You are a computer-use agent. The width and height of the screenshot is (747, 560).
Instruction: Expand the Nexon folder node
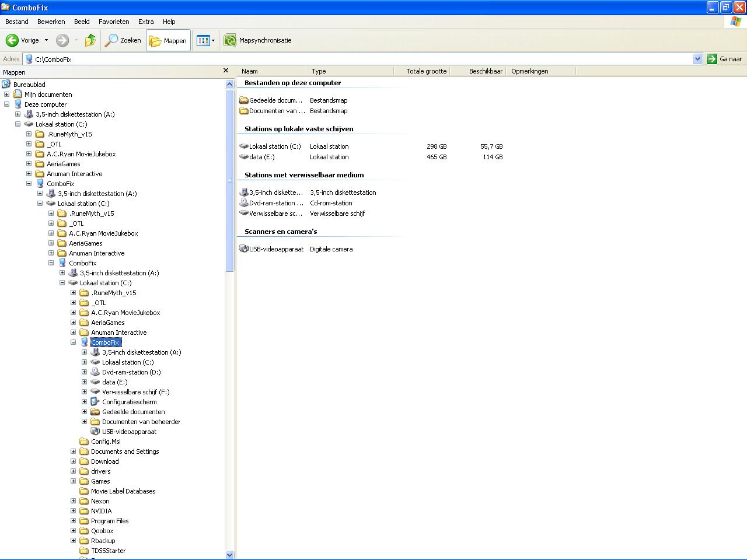pyautogui.click(x=73, y=501)
